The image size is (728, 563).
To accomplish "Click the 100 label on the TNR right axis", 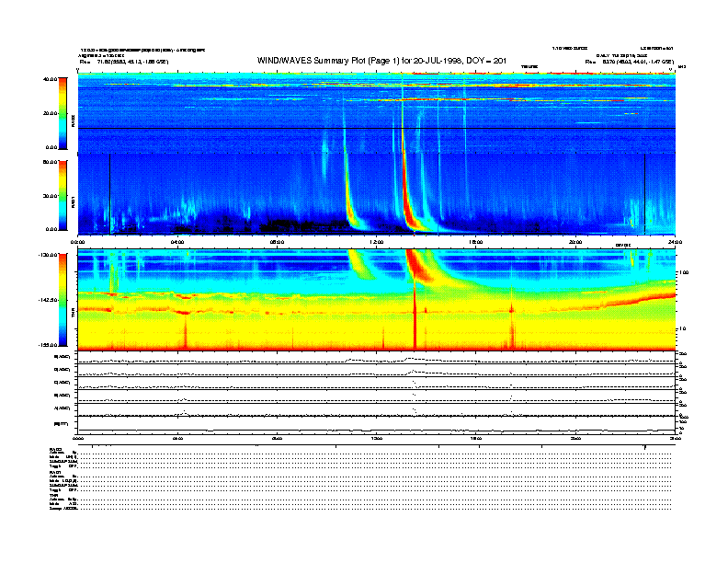I will [x=684, y=272].
